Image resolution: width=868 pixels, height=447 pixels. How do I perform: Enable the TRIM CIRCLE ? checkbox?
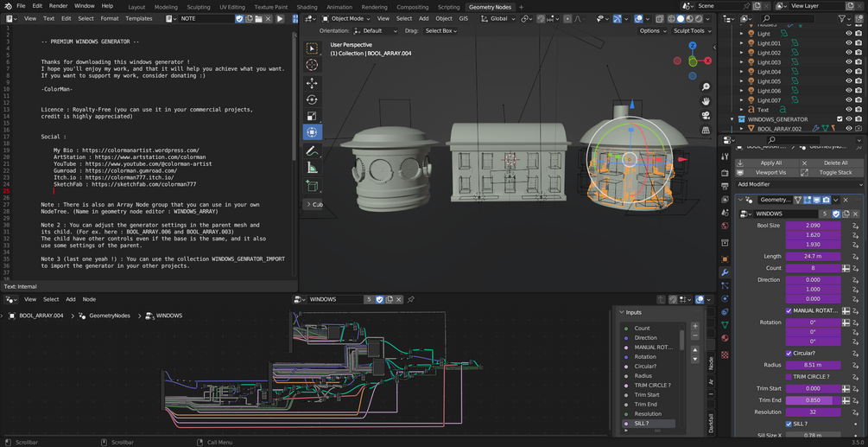pyautogui.click(x=789, y=377)
